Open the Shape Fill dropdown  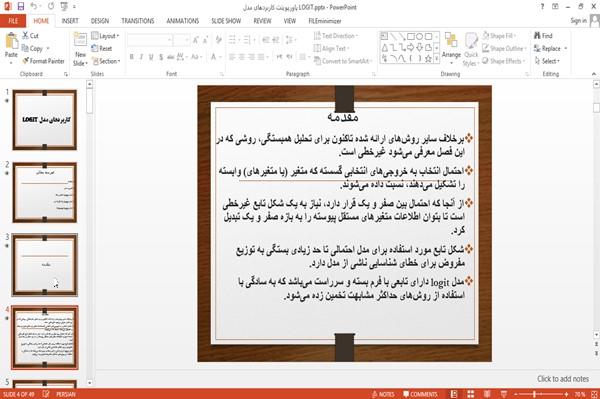pyautogui.click(x=499, y=36)
